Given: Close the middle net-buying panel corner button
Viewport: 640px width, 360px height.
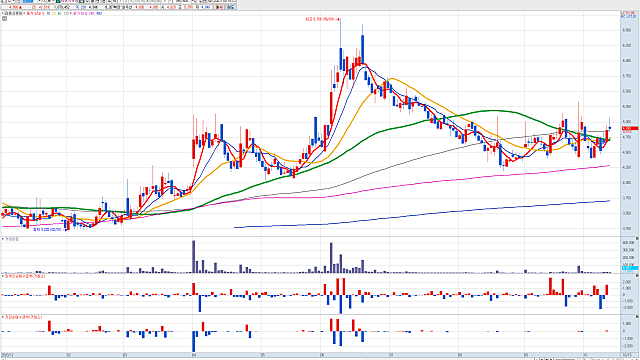Looking at the screenshot, I should click(x=637, y=276).
